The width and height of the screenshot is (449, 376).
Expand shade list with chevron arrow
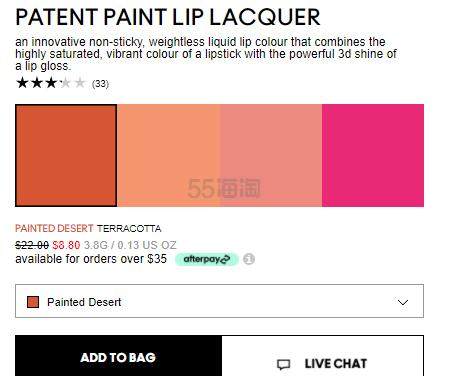coord(403,302)
